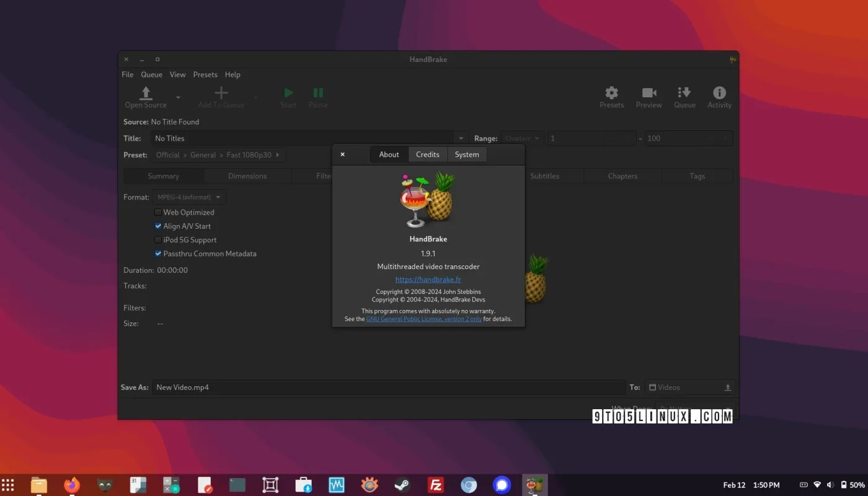Enable the Web Optimized checkbox

click(x=158, y=212)
